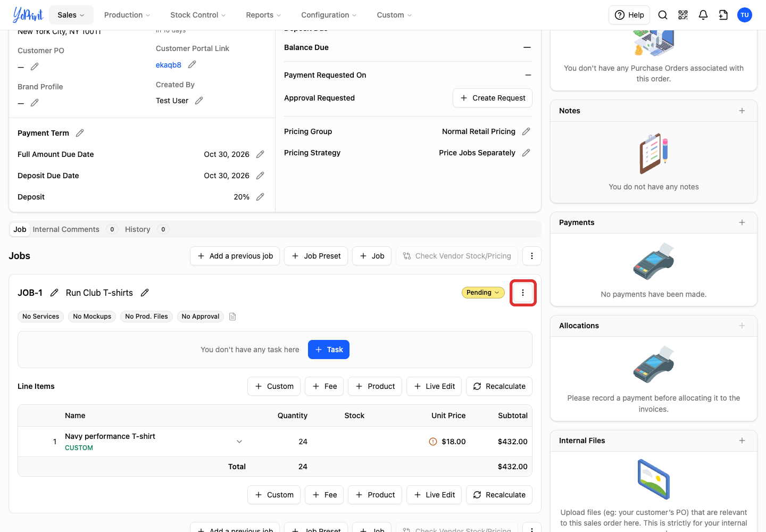Switch to the Internal Comments tab
Image resolution: width=766 pixels, height=532 pixels.
click(74, 229)
